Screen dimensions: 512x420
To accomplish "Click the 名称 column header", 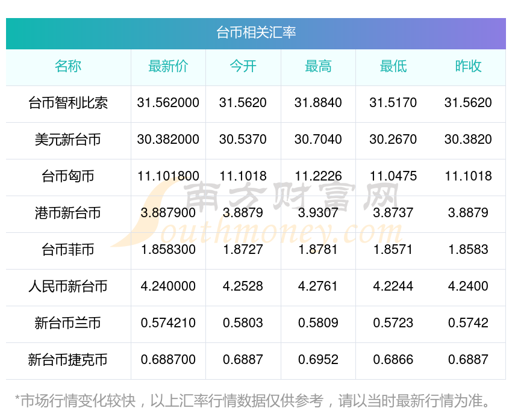I will [68, 66].
